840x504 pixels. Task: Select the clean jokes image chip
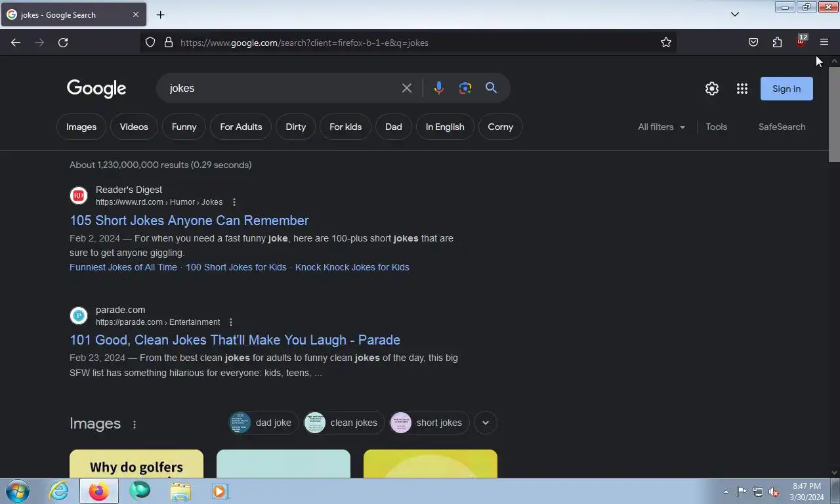point(344,423)
